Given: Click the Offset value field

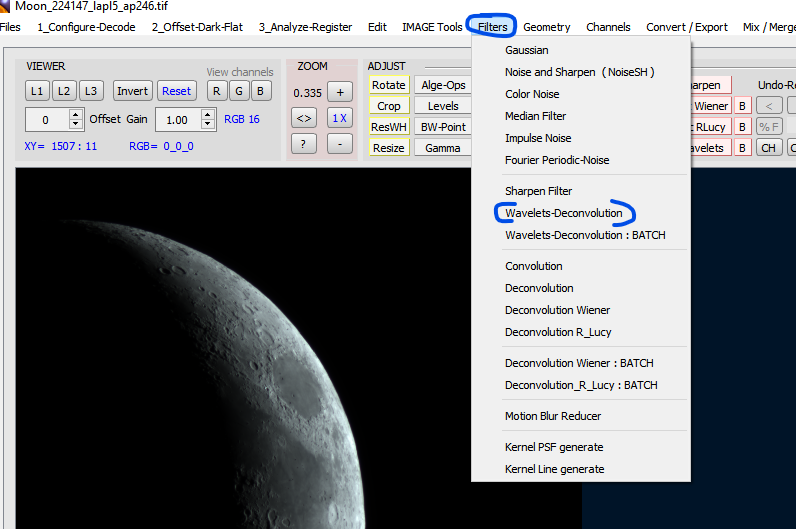Looking at the screenshot, I should click(x=47, y=120).
